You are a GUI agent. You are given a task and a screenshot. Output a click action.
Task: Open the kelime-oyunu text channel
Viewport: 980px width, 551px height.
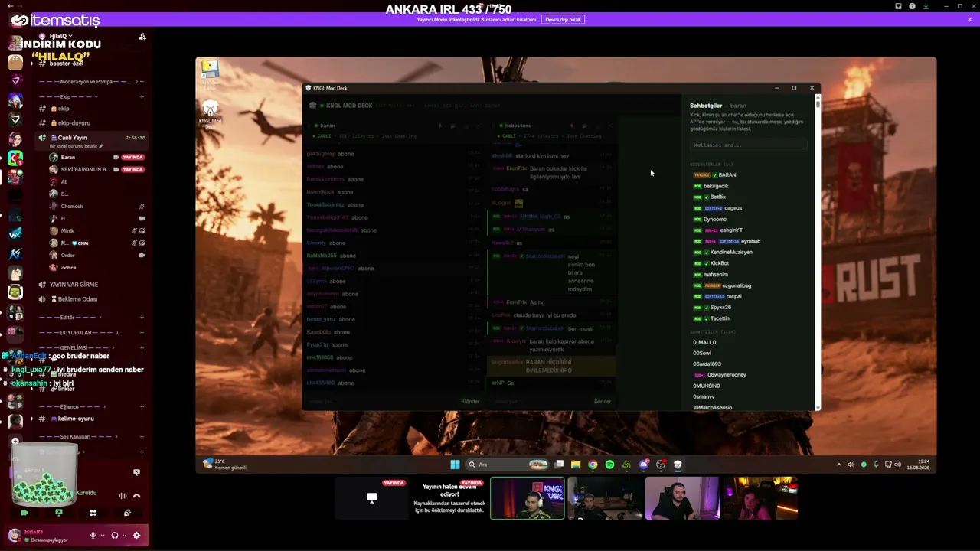pyautogui.click(x=75, y=419)
